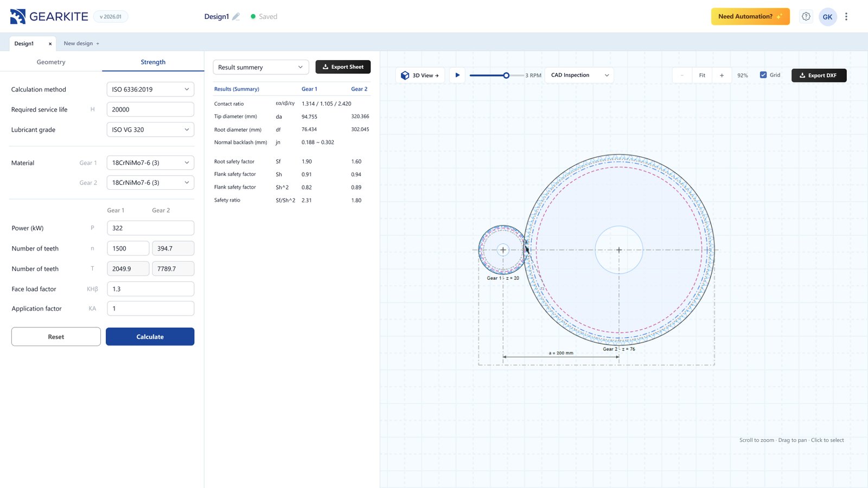Click the Contact ratio value 1.314 / 1.105 / 2.420
This screenshot has height=488, width=868.
pos(327,104)
